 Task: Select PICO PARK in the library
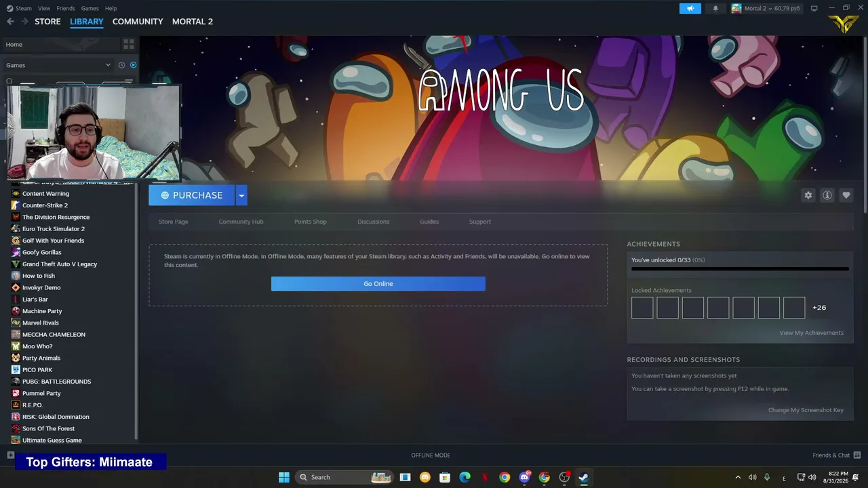(37, 370)
